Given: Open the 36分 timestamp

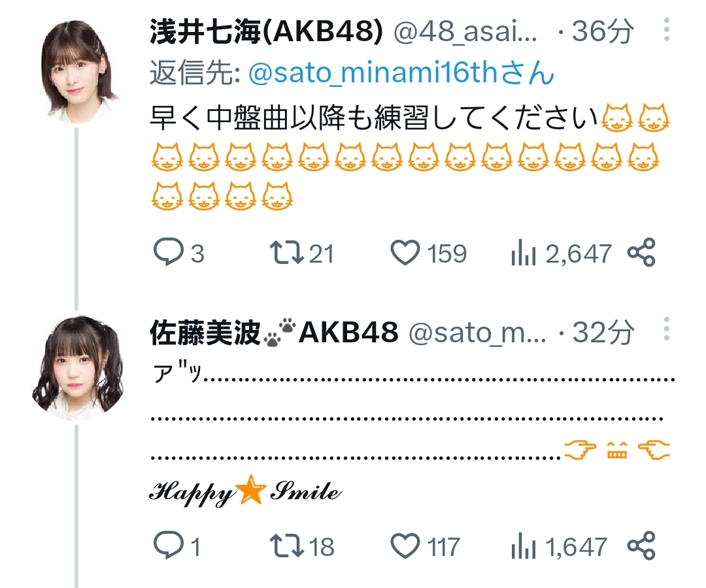Looking at the screenshot, I should point(603,31).
